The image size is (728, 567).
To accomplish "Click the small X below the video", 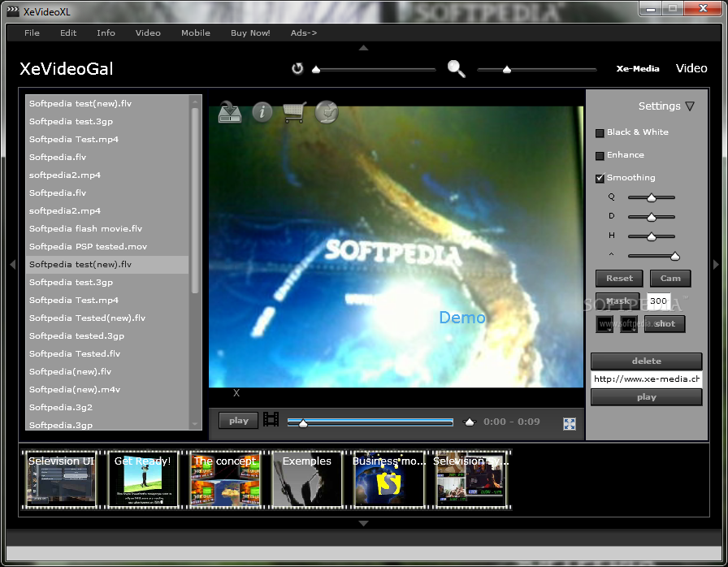I will [236, 393].
